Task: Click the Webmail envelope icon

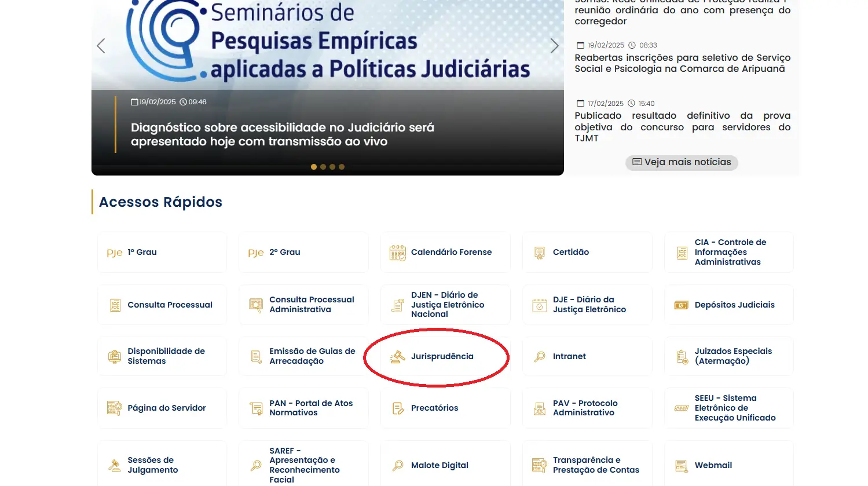Action: [x=681, y=465]
